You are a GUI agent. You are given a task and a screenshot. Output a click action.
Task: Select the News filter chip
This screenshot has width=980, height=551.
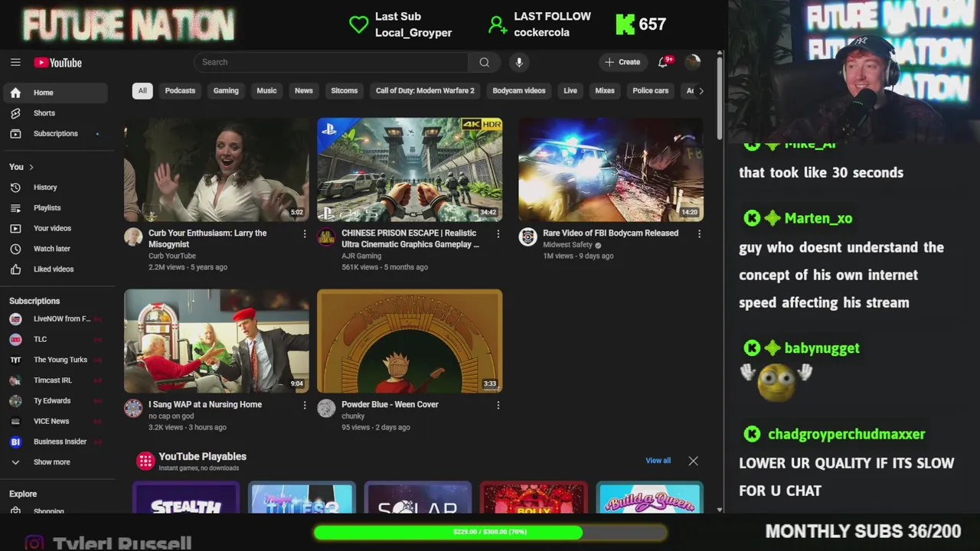pyautogui.click(x=304, y=90)
